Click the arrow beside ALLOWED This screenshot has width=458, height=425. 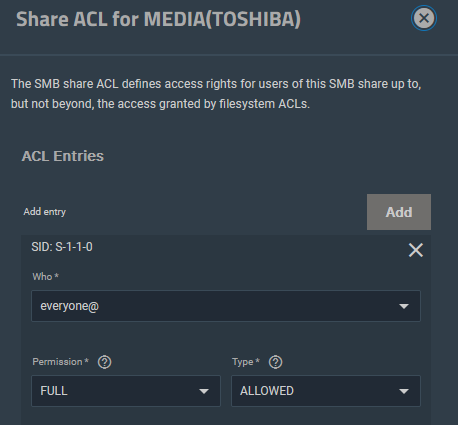(404, 391)
